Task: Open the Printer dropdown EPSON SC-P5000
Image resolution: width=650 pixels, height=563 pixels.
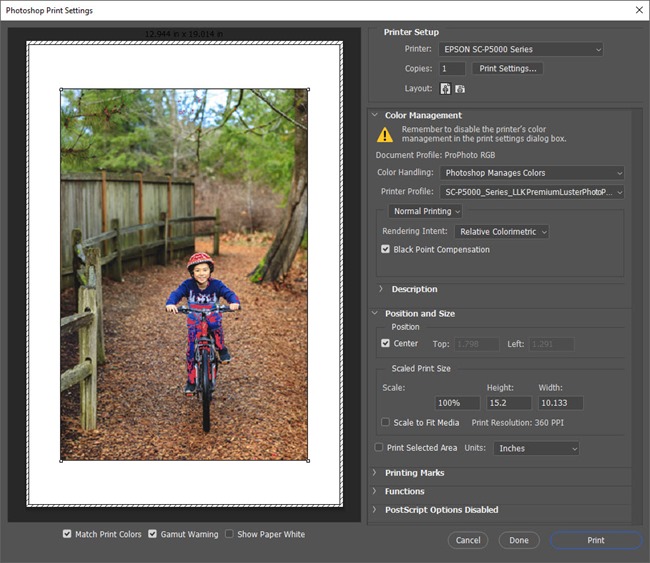Action: 521,49
